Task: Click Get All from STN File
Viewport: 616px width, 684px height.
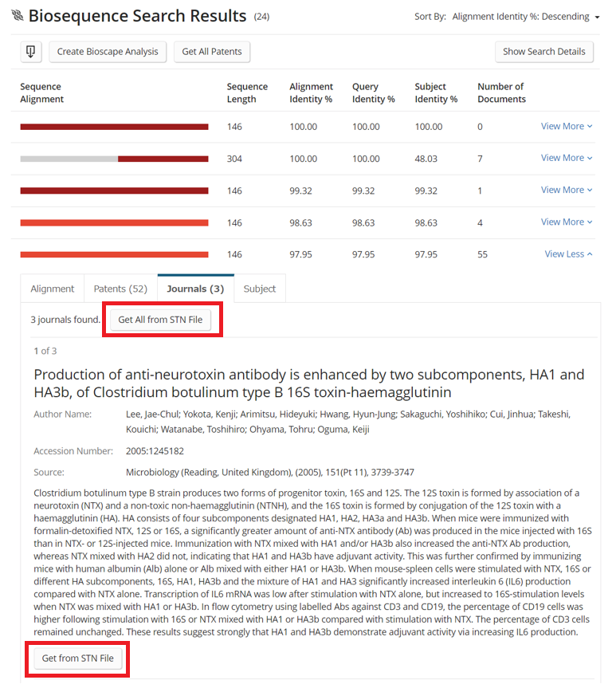Action: pos(160,320)
